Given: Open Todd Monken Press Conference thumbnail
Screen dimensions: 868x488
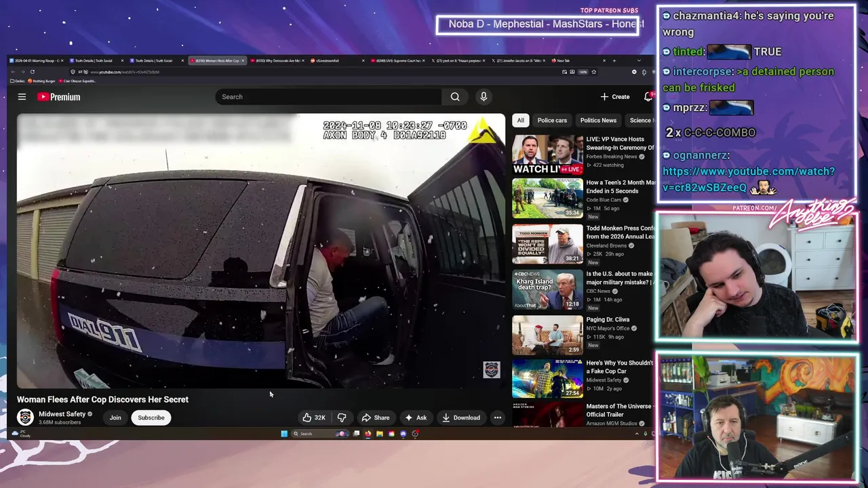Looking at the screenshot, I should [547, 244].
